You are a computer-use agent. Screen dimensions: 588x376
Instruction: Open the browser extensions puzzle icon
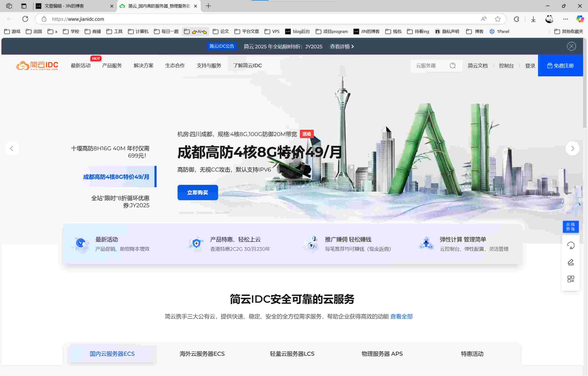tap(516, 19)
